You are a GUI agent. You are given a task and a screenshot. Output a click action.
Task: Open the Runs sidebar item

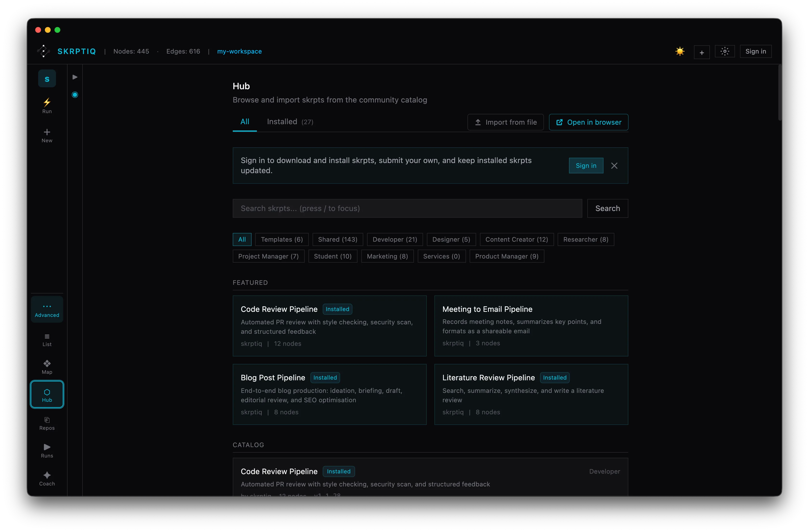point(47,451)
